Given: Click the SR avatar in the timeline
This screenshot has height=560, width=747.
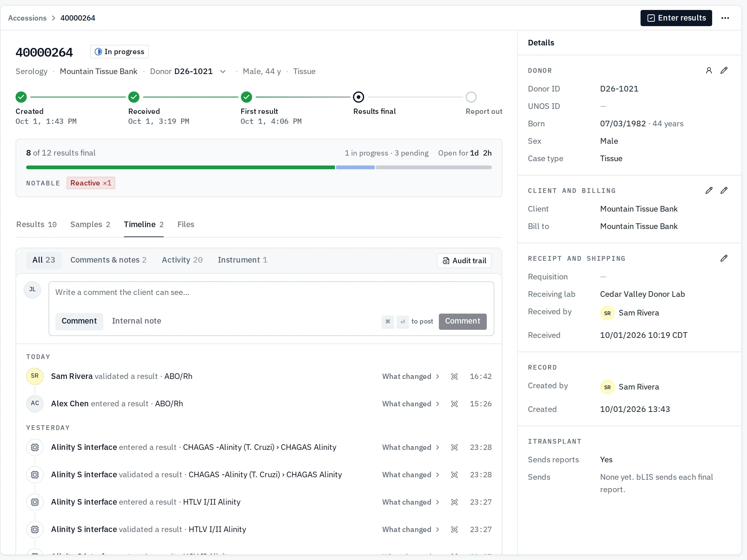Looking at the screenshot, I should click(35, 376).
